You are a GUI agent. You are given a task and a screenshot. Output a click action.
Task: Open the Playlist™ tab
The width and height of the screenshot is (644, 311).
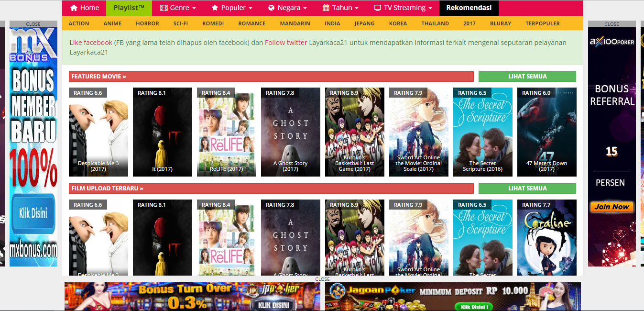tap(129, 8)
